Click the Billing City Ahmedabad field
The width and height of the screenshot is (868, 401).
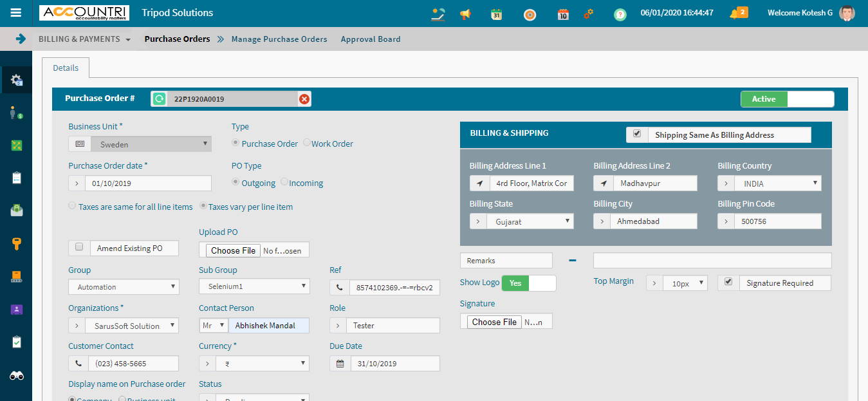(654, 221)
